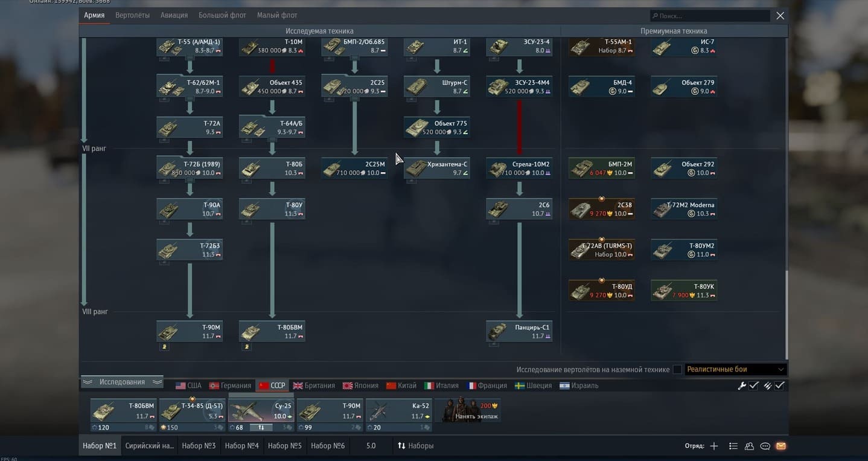This screenshot has height=461, width=868.
Task: Select the Набор №4 preset tab
Action: (x=241, y=446)
